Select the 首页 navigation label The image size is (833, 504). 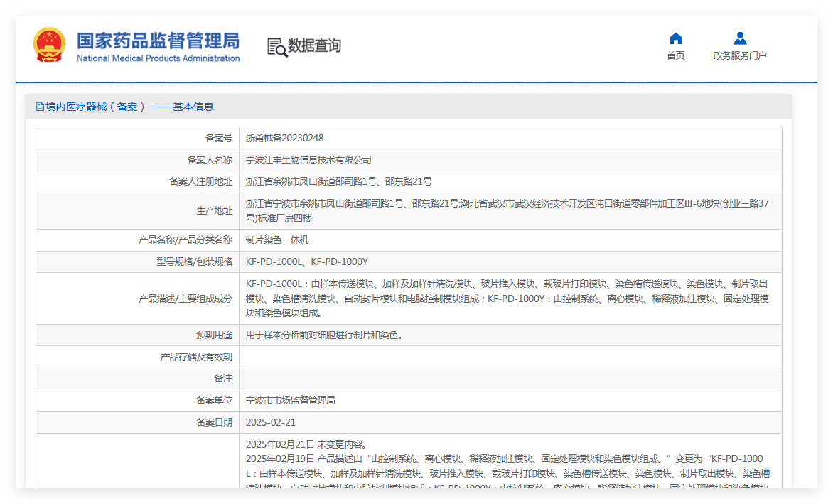(x=675, y=55)
